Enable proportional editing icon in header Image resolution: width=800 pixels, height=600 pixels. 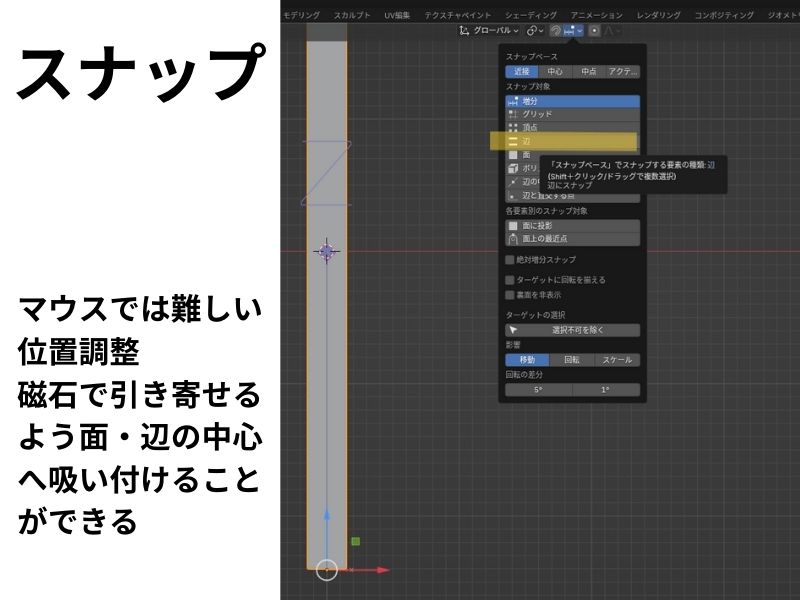(x=594, y=31)
